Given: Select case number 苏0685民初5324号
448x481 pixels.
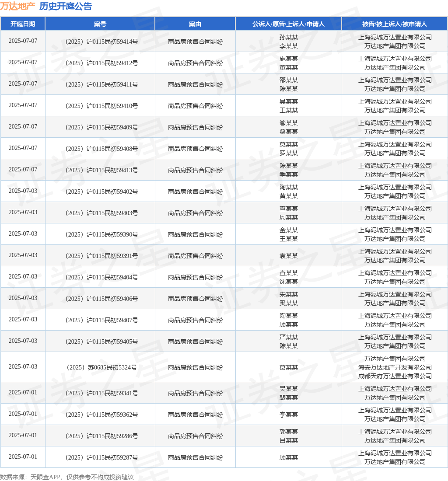Looking at the screenshot, I should [101, 367].
